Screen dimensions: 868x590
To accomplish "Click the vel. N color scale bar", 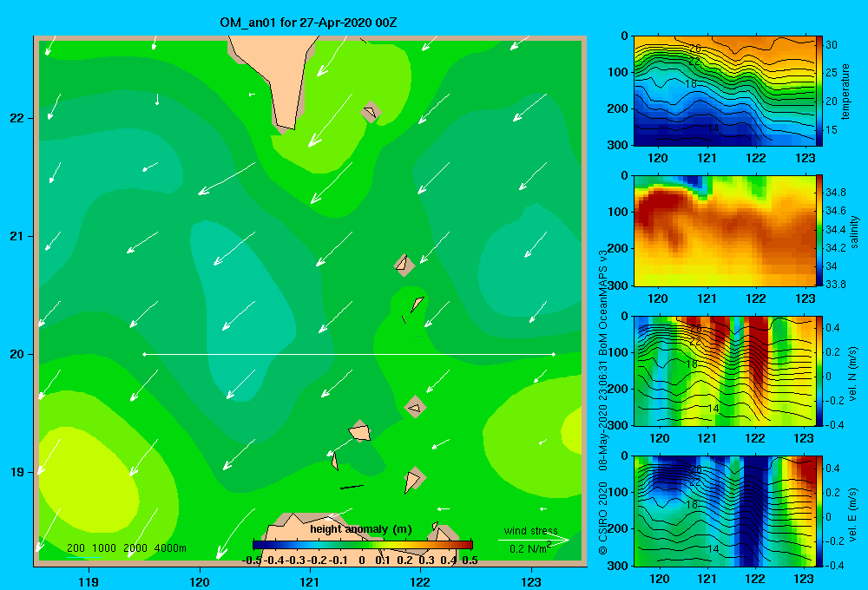I will tap(819, 370).
